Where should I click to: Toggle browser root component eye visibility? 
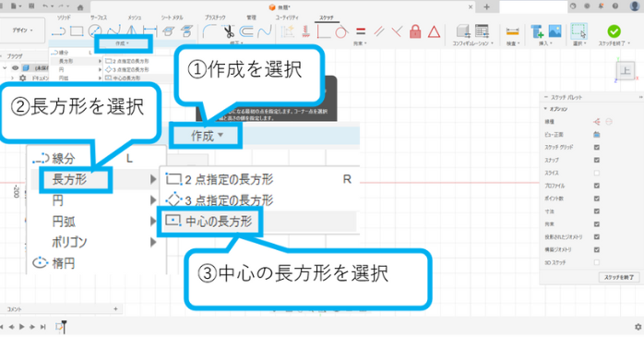[x=15, y=67]
